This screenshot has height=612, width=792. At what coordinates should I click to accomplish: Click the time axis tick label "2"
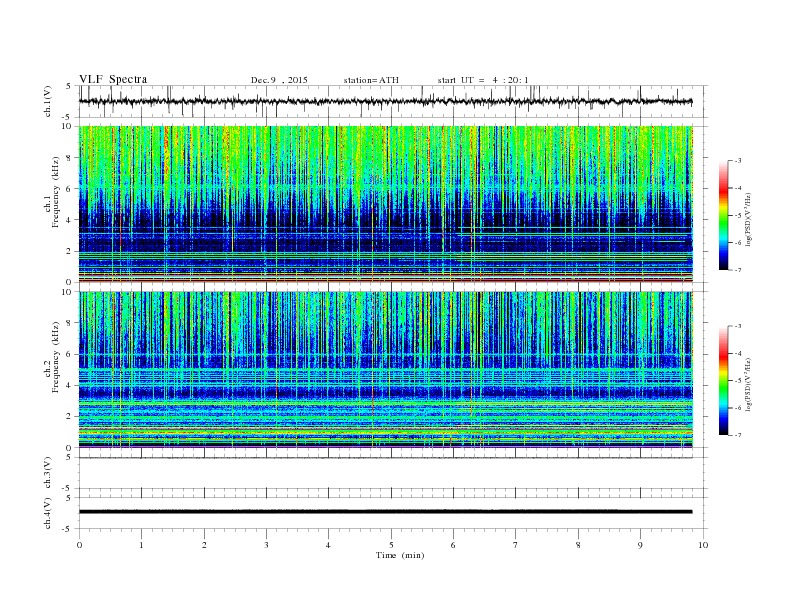[x=204, y=545]
